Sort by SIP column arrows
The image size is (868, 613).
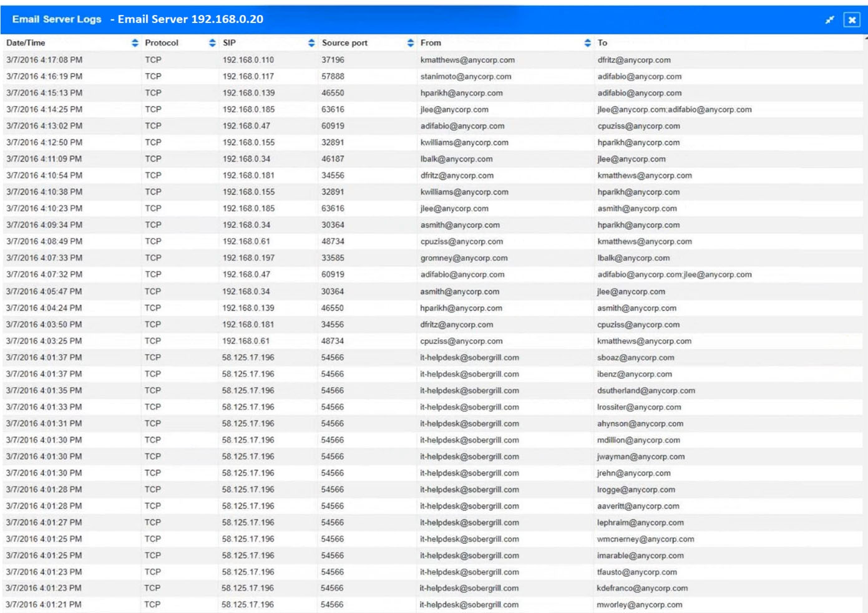(x=311, y=43)
